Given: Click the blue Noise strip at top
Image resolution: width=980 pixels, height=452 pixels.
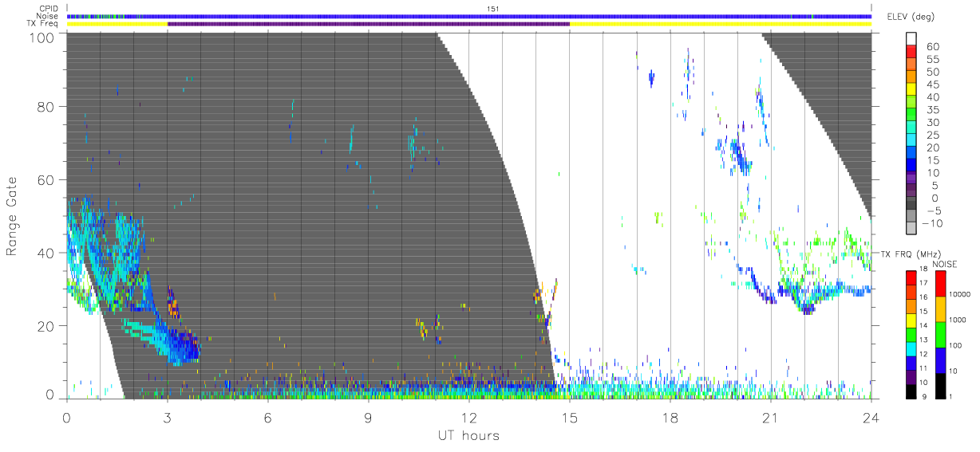Looking at the screenshot, I should coord(468,16).
